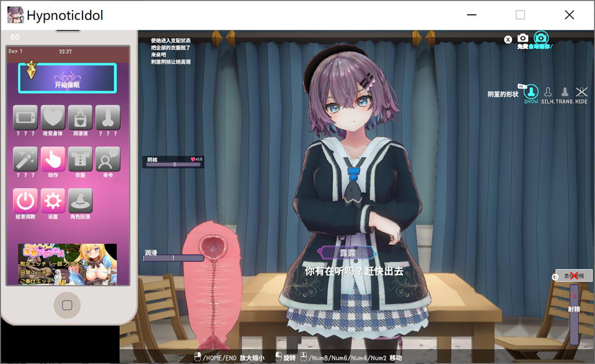
Task: Click the round X icon beside the cameras
Action: point(508,40)
